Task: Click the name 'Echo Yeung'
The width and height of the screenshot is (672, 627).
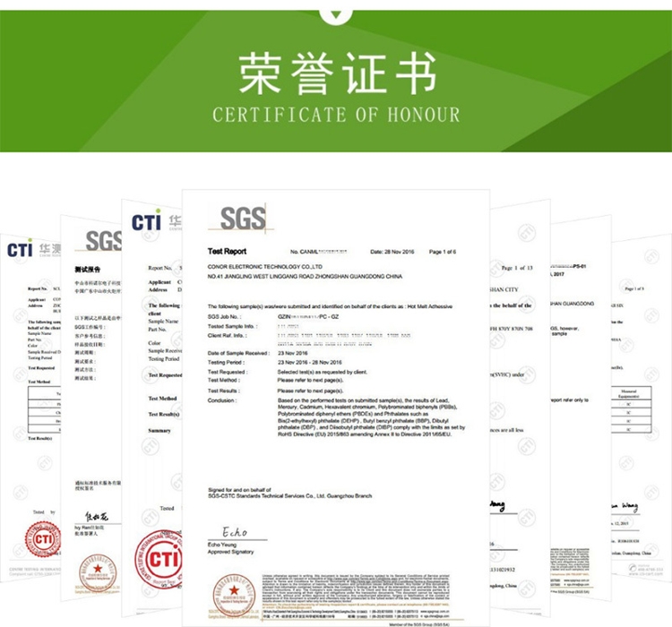Action: tap(222, 545)
